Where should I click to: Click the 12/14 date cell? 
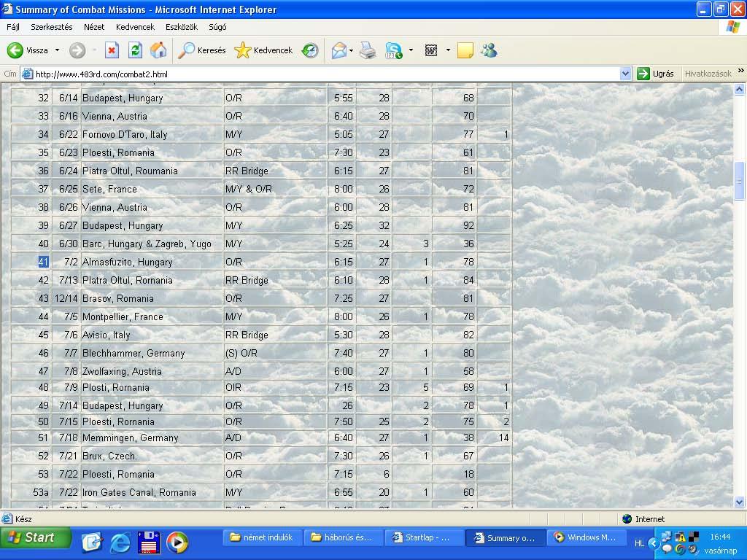click(x=66, y=298)
